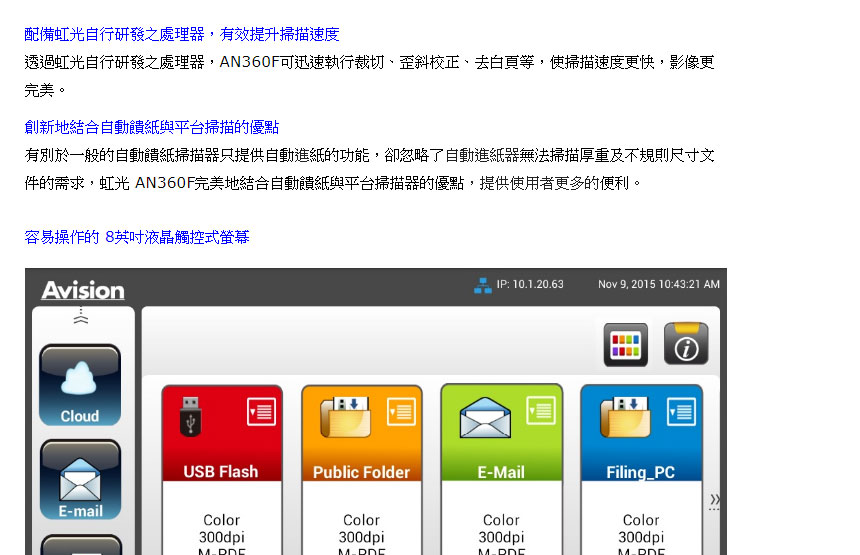Viewport: 860px width, 555px height.
Task: Open settings list icon on USB Flash tile
Action: (x=261, y=412)
